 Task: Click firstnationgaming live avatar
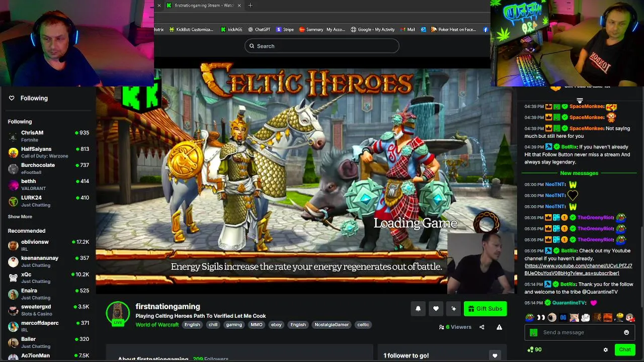click(118, 313)
